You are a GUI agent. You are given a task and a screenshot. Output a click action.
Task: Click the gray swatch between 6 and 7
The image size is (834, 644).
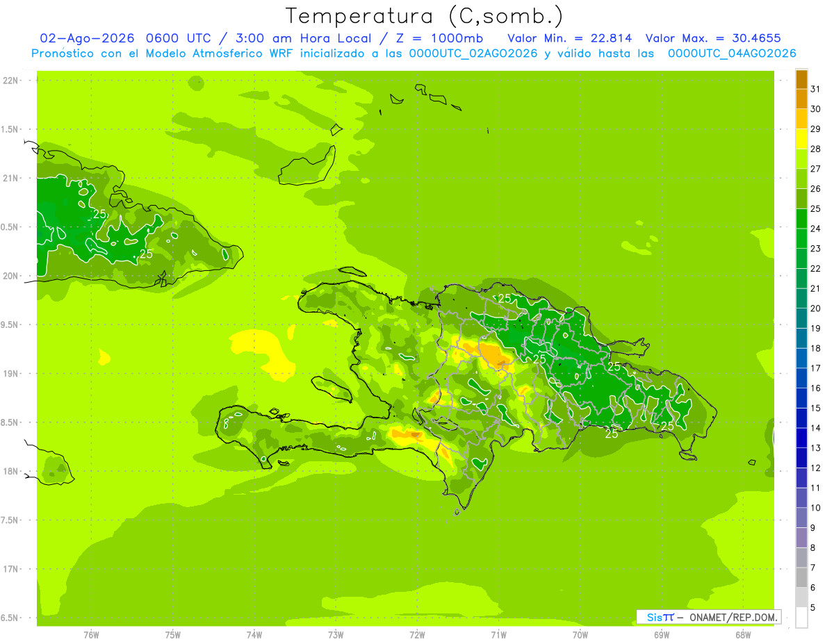[801, 577]
